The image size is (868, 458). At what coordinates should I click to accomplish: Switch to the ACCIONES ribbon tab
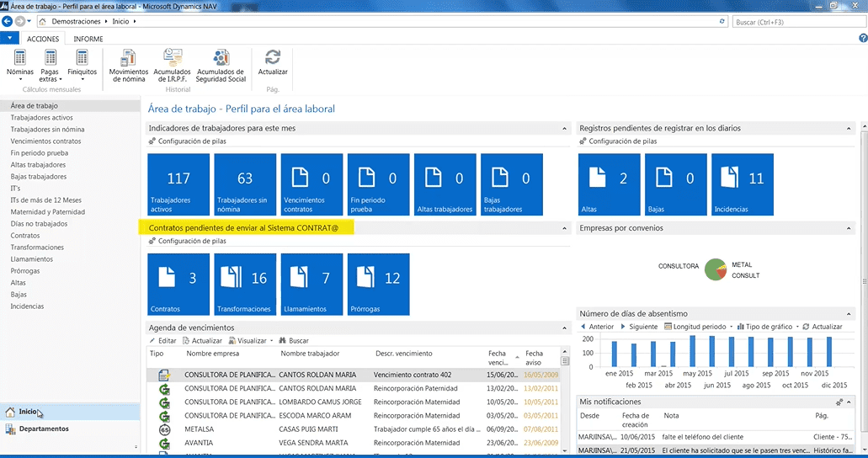tap(43, 39)
